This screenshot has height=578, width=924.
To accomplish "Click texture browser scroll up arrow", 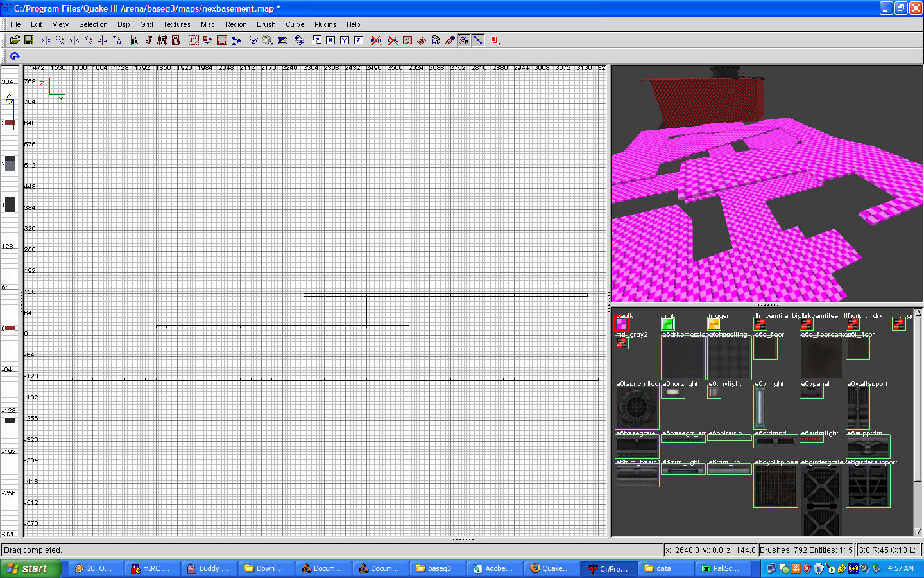I will pyautogui.click(x=918, y=313).
